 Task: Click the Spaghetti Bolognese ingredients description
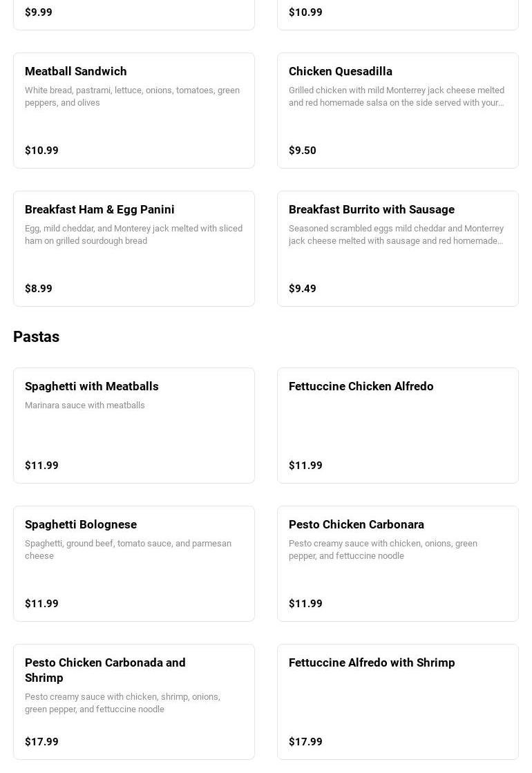pos(128,550)
